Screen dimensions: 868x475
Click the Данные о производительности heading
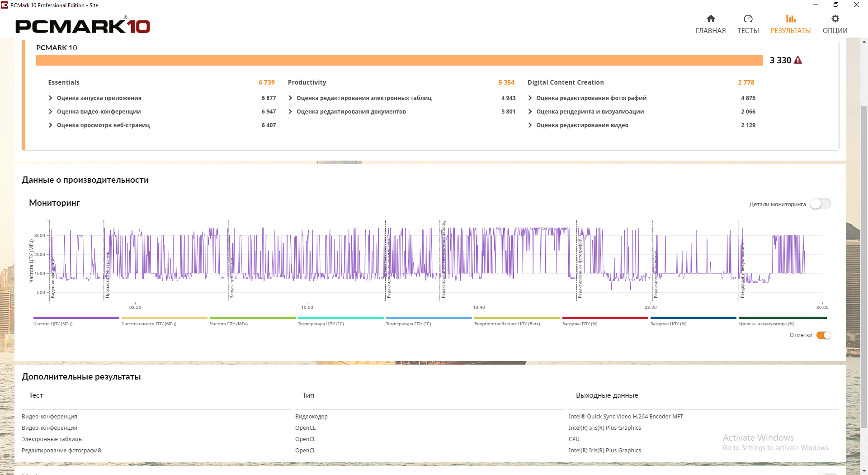(x=85, y=180)
